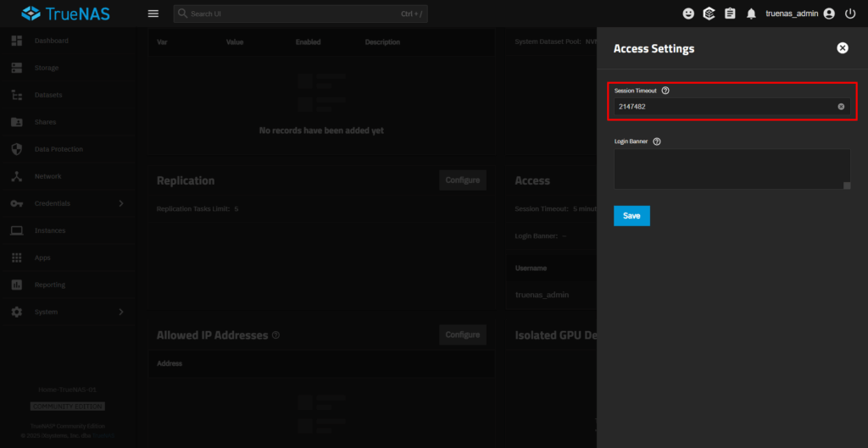Click the Session Timeout help icon
The height and width of the screenshot is (448, 868).
(x=665, y=91)
